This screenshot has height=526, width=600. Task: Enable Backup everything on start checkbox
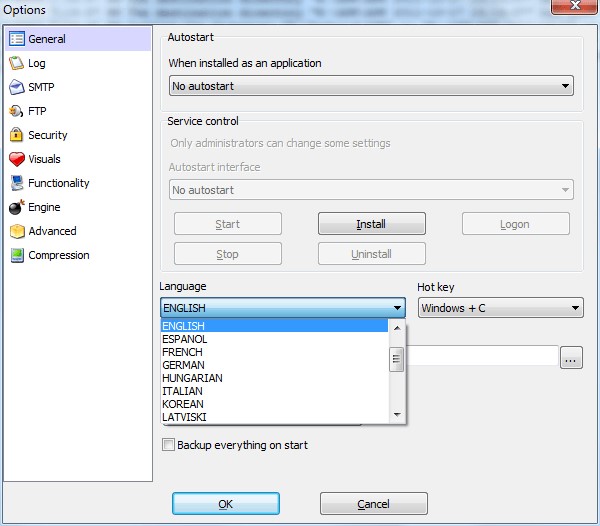coord(168,445)
